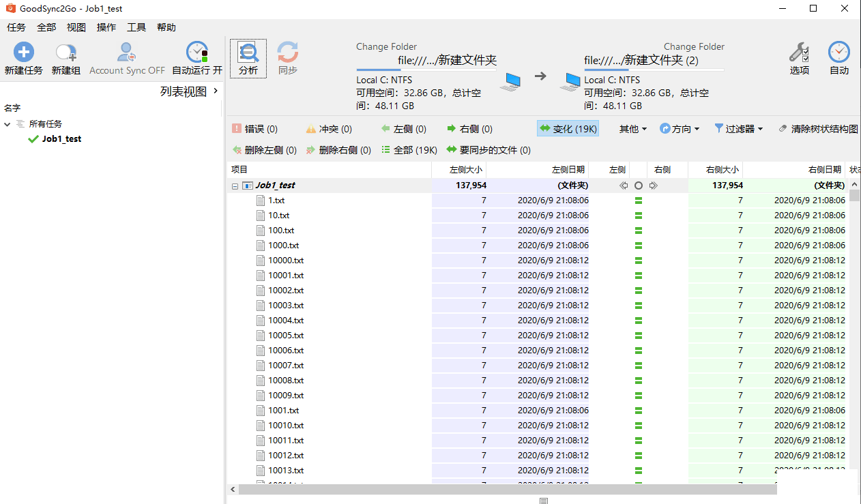Set Job1_test direction to left arrow

[624, 186]
